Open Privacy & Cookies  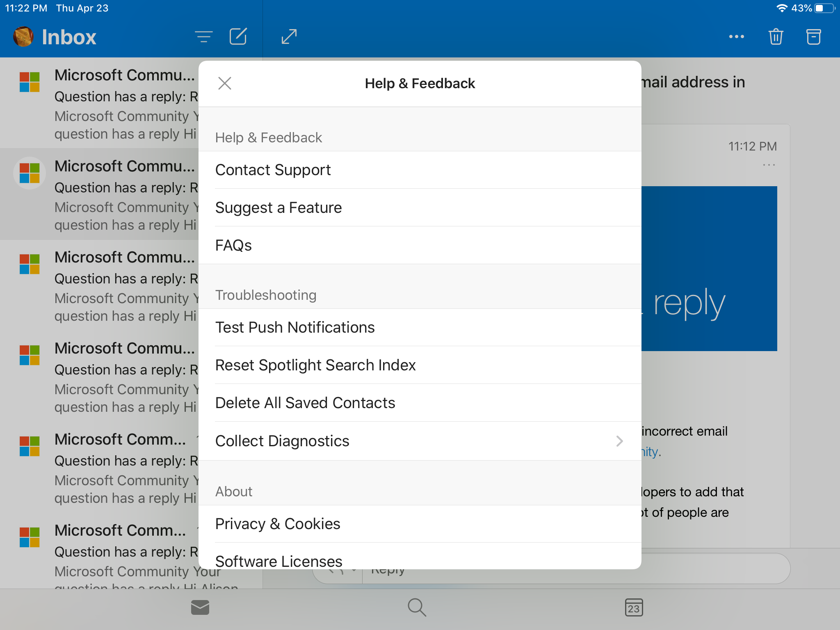[420, 524]
